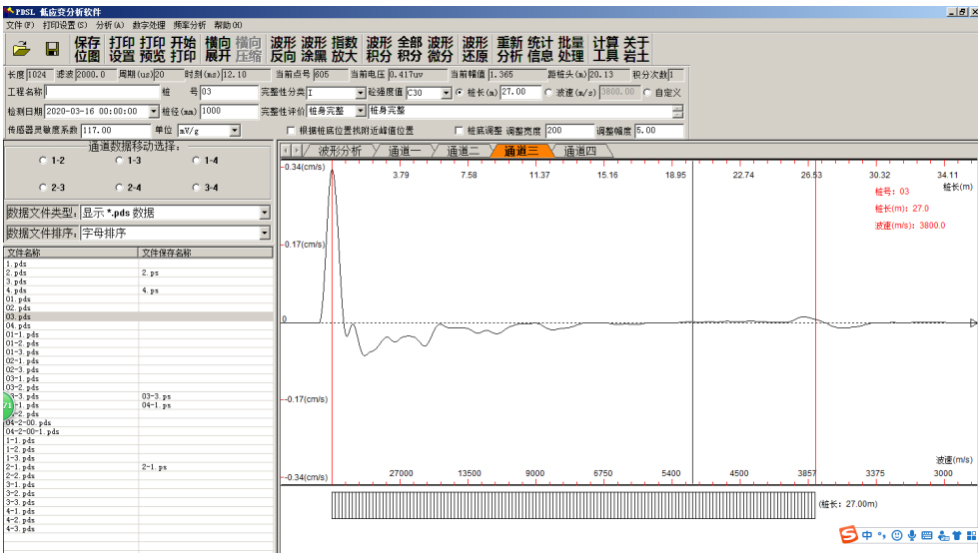Switch to the 通道四 tab
The height and width of the screenshot is (560, 980).
point(580,151)
